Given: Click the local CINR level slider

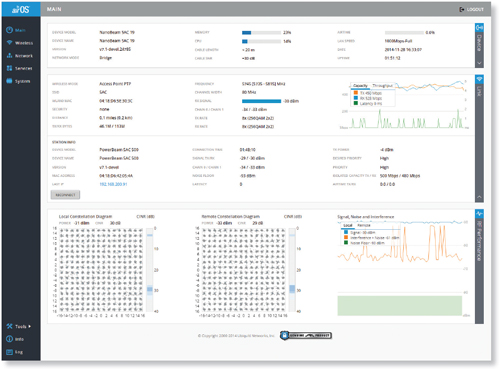Looking at the screenshot, I should (x=150, y=270).
